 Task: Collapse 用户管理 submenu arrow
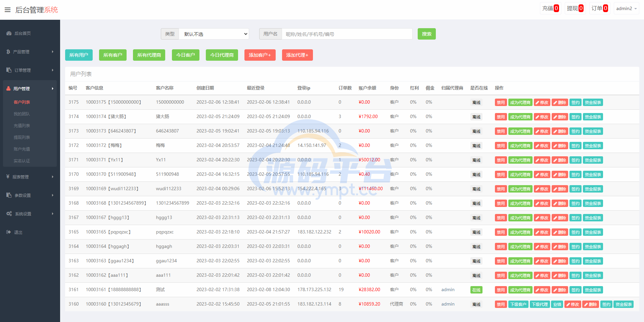(53, 89)
